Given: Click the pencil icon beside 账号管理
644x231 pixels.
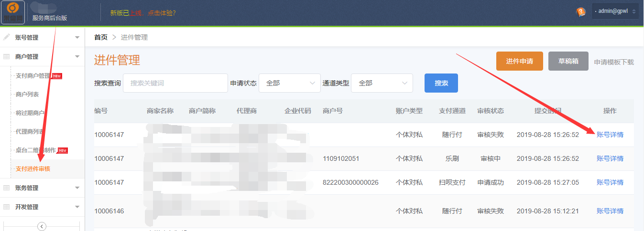Looking at the screenshot, I should click(7, 37).
